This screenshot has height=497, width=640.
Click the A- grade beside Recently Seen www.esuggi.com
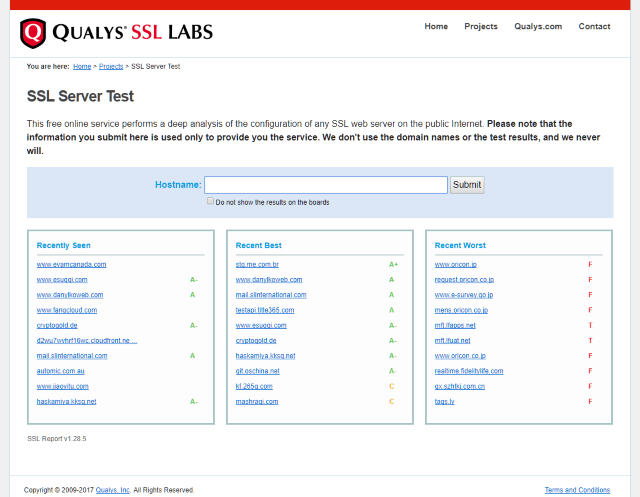(194, 280)
